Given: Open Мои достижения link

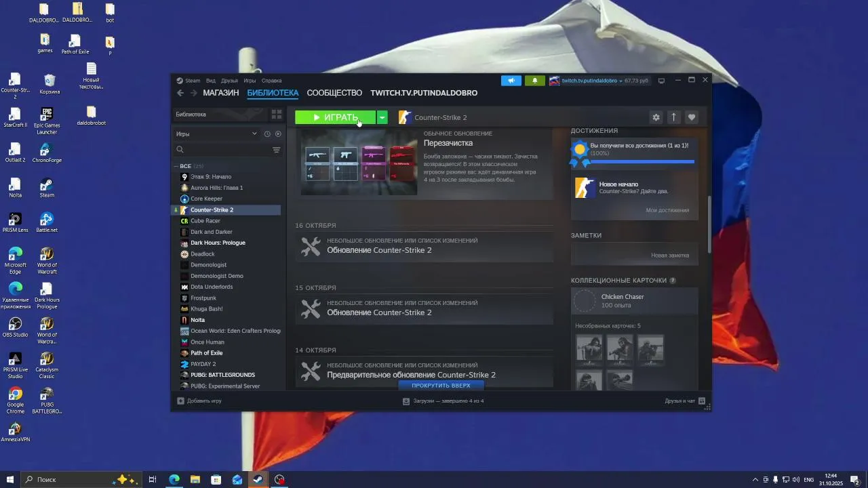Looking at the screenshot, I should coord(667,210).
